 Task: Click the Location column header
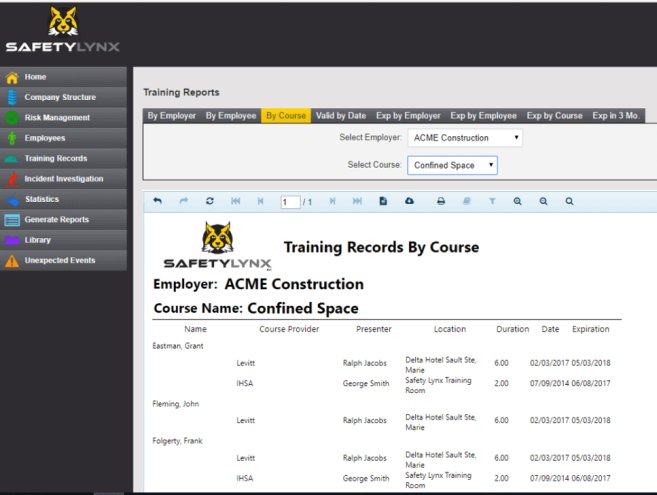point(450,329)
